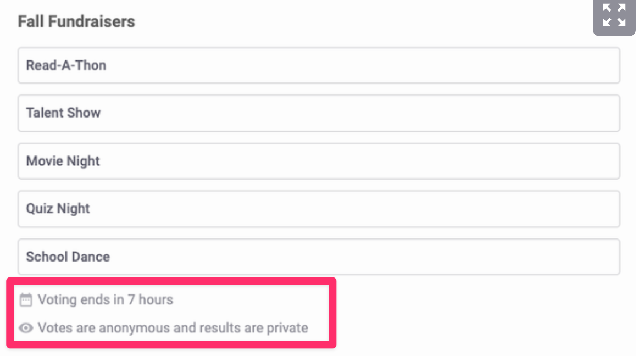
Task: Click the 'Quiz Night' label text
Action: [58, 209]
